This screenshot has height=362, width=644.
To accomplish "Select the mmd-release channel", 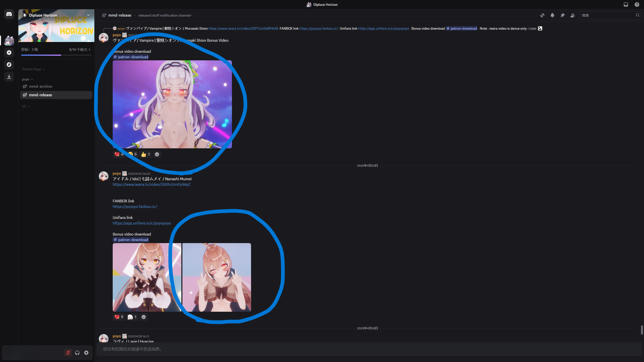I will tap(41, 95).
